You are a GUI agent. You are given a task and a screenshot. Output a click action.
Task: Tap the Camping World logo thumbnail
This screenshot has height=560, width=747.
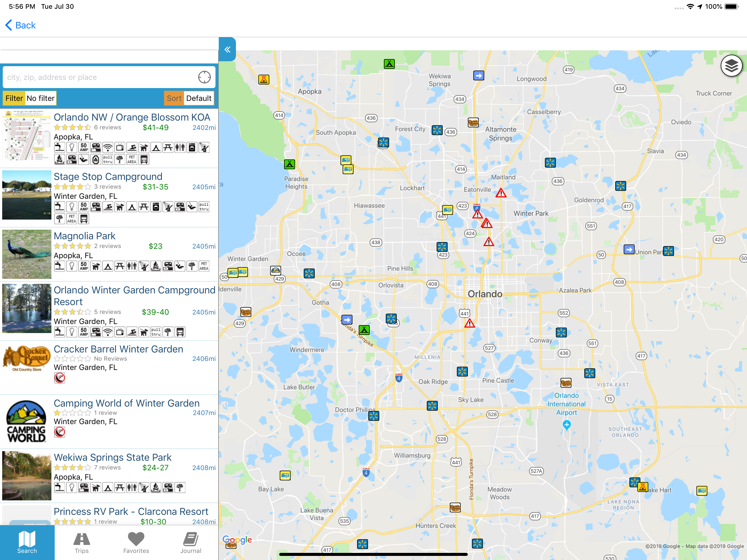coord(27,421)
